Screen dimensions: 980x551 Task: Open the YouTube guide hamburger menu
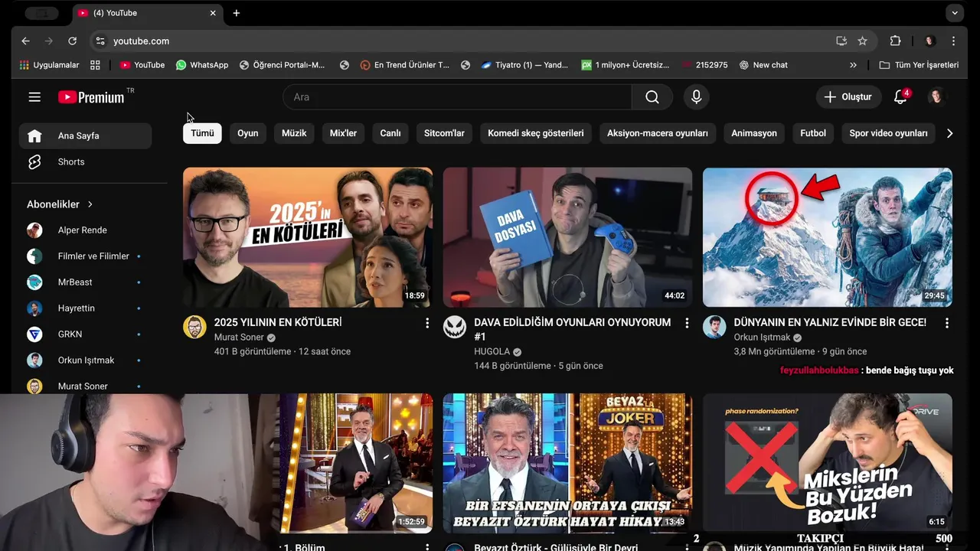pyautogui.click(x=34, y=97)
